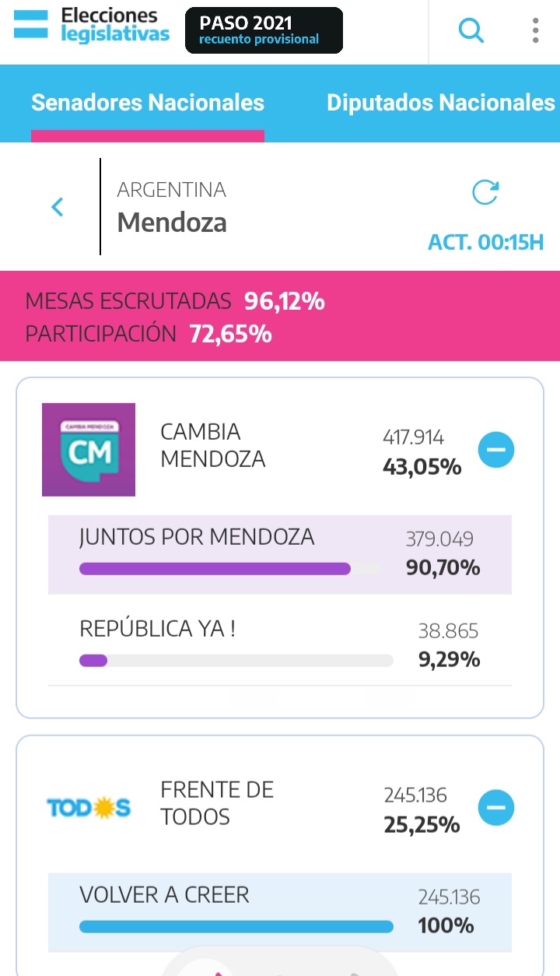Click the PASO 2021 recuento provisional badge
The width and height of the screenshot is (560, 976).
pyautogui.click(x=264, y=30)
